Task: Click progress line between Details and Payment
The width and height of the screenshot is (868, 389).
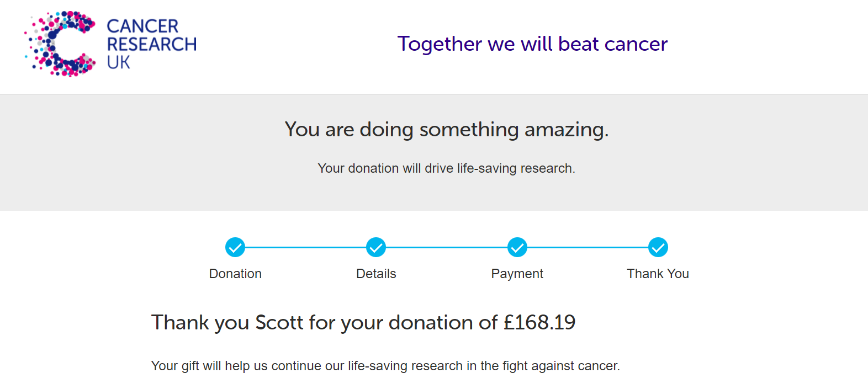Action: [447, 248]
